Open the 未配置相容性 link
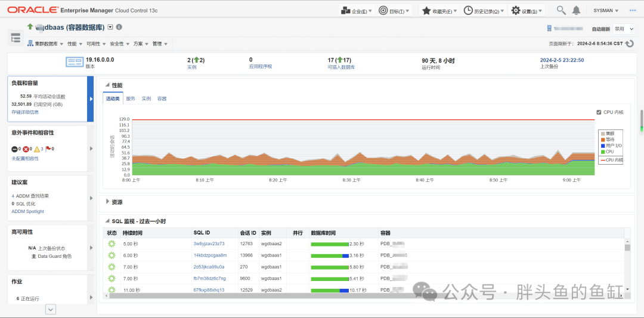 pos(26,158)
